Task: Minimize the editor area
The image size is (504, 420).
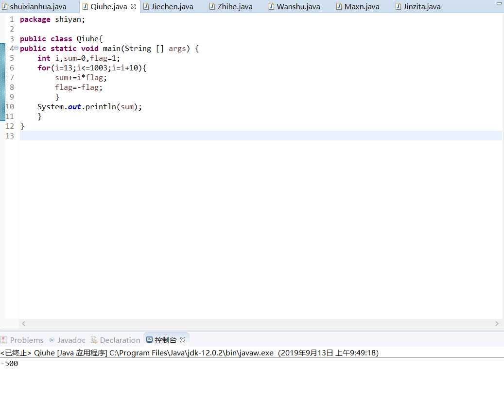Action: point(499,3)
